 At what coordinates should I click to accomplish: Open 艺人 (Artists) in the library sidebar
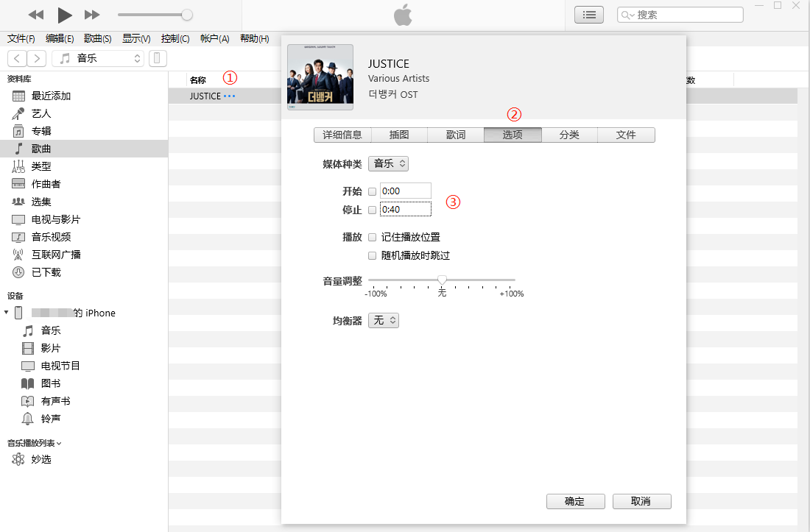[41, 113]
